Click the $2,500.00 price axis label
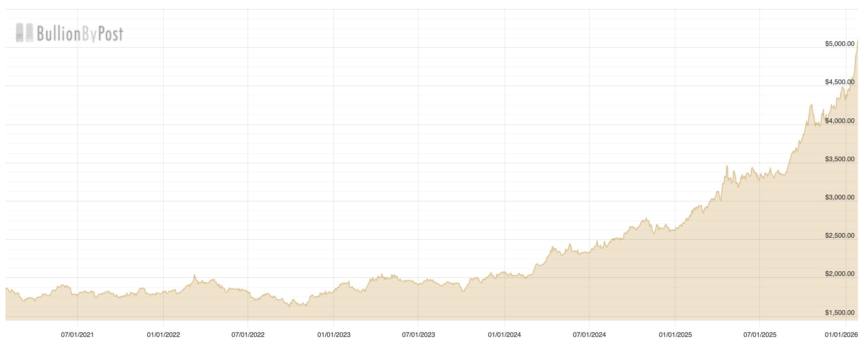The height and width of the screenshot is (346, 868). click(840, 236)
